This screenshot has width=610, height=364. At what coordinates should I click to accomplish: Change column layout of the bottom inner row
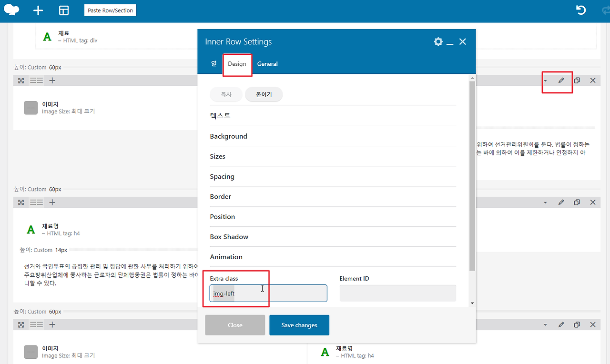pyautogui.click(x=37, y=325)
